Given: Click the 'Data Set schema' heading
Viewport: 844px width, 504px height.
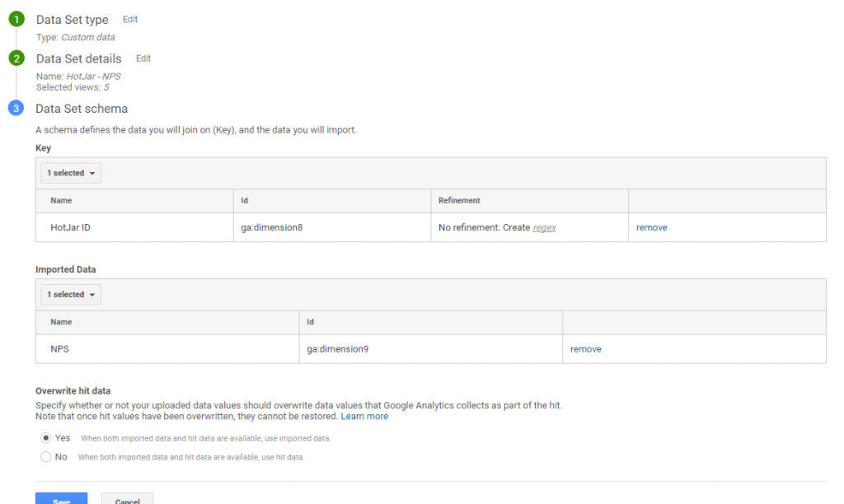Looking at the screenshot, I should point(82,109).
